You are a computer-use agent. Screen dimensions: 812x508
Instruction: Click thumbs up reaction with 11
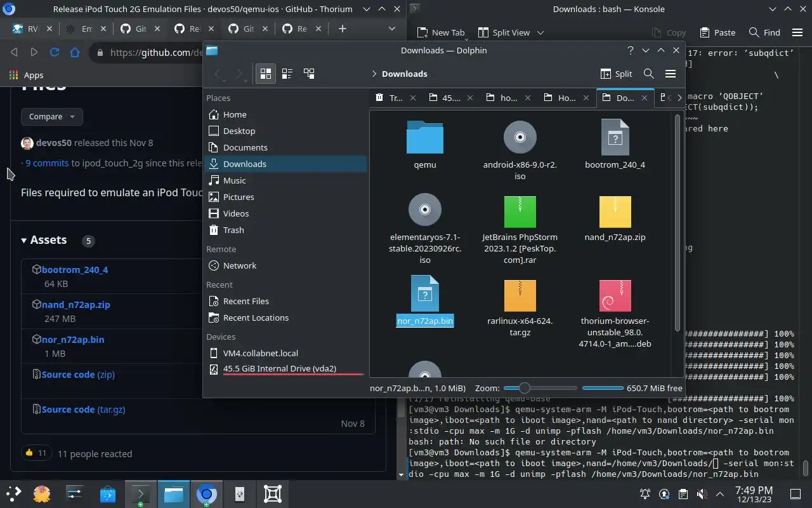click(36, 453)
